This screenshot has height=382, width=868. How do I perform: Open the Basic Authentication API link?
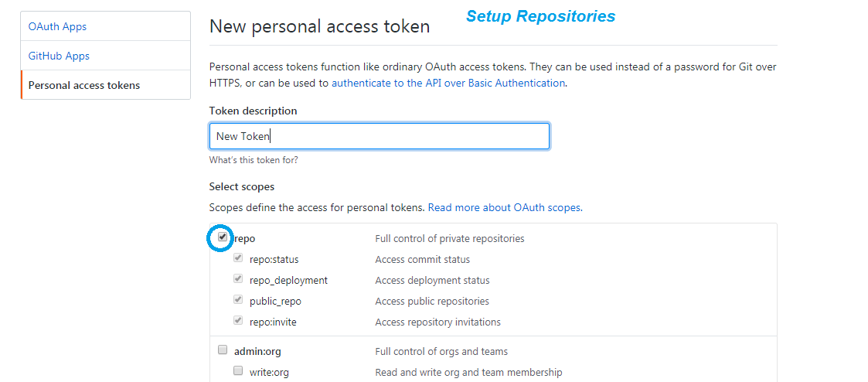pos(448,83)
